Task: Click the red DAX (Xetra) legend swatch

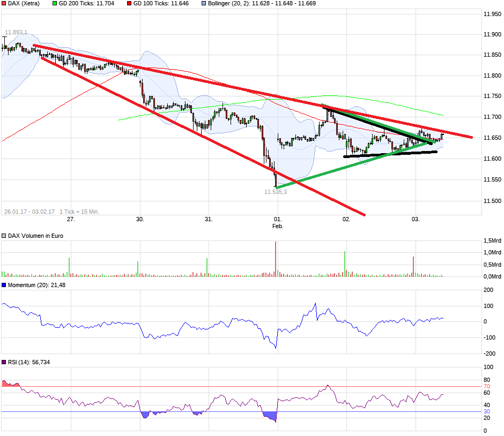Action: (x=4, y=4)
